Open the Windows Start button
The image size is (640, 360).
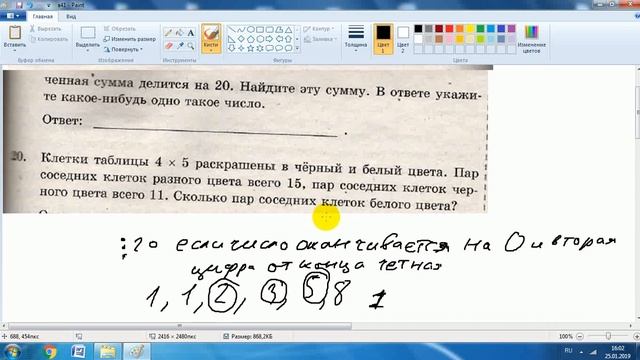pos(12,351)
